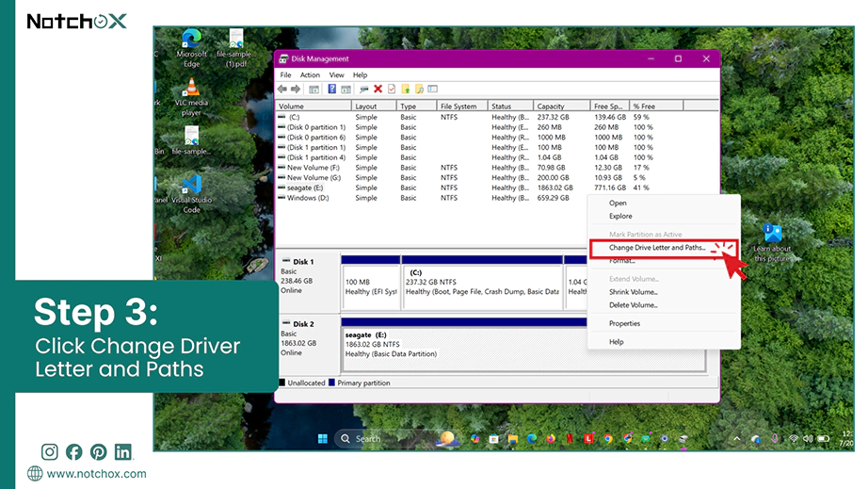Click the Disk 1 label panel
868x489 pixels.
[x=308, y=282]
